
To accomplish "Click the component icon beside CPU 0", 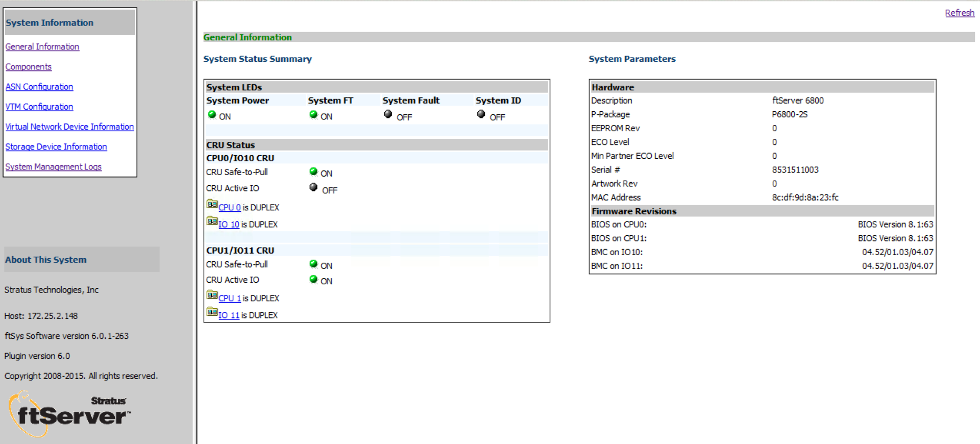I will tap(212, 204).
